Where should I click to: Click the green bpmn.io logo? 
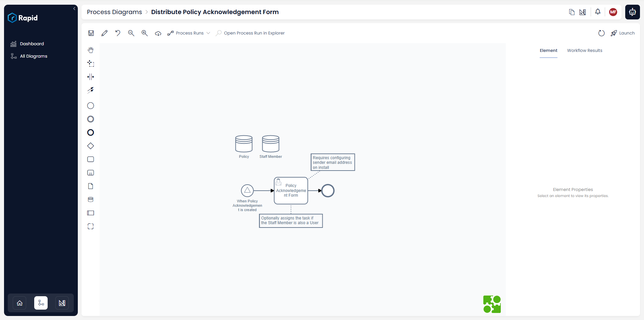pos(492,304)
